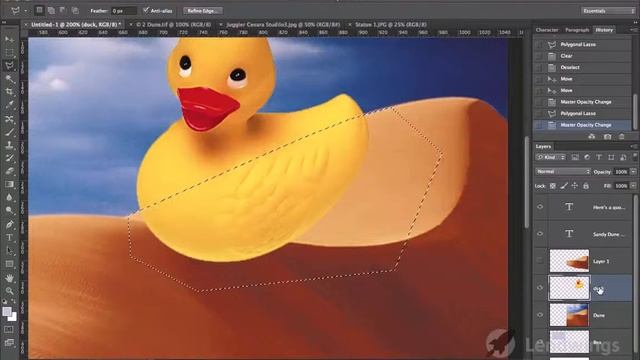Image resolution: width=640 pixels, height=360 pixels.
Task: Select the Gradient tool
Action: click(x=9, y=184)
